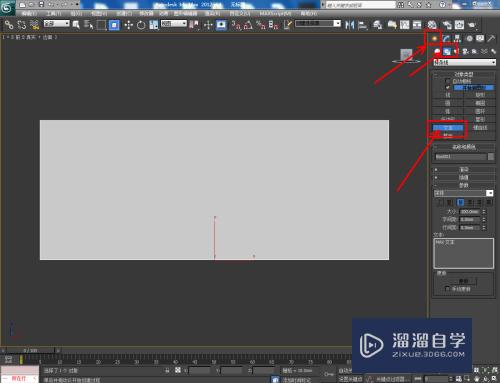Select the Shapes category icon
Image resolution: width=500 pixels, height=383 pixels.
[447, 51]
